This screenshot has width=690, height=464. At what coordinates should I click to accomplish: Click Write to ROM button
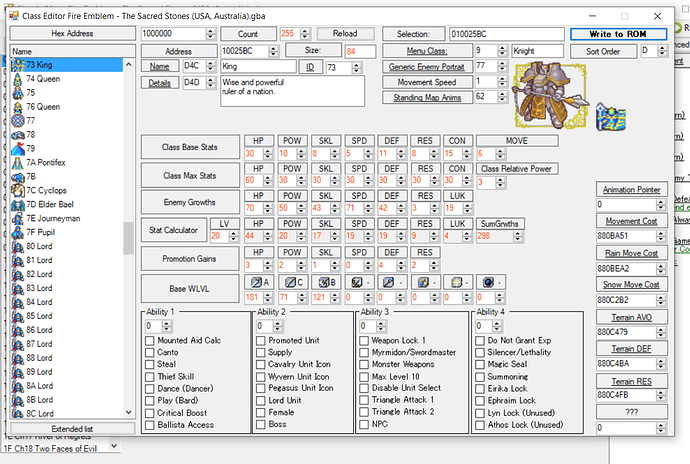tap(618, 34)
